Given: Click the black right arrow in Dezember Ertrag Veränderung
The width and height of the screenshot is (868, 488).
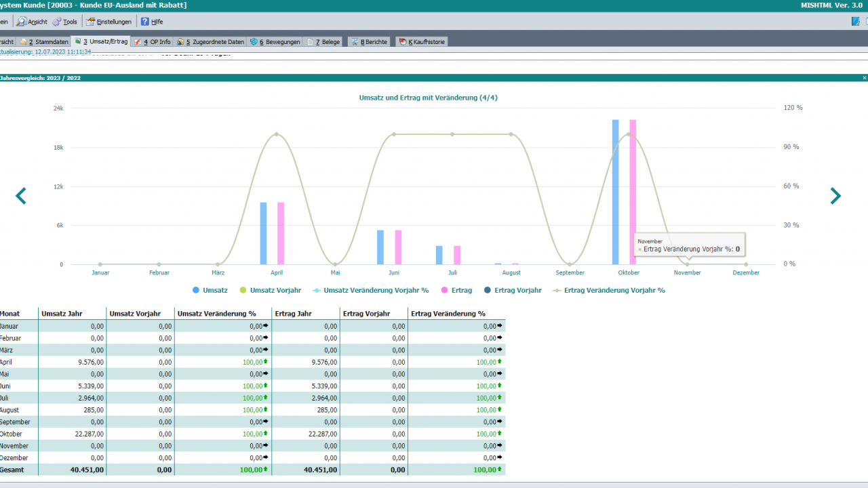Looking at the screenshot, I should tap(499, 457).
